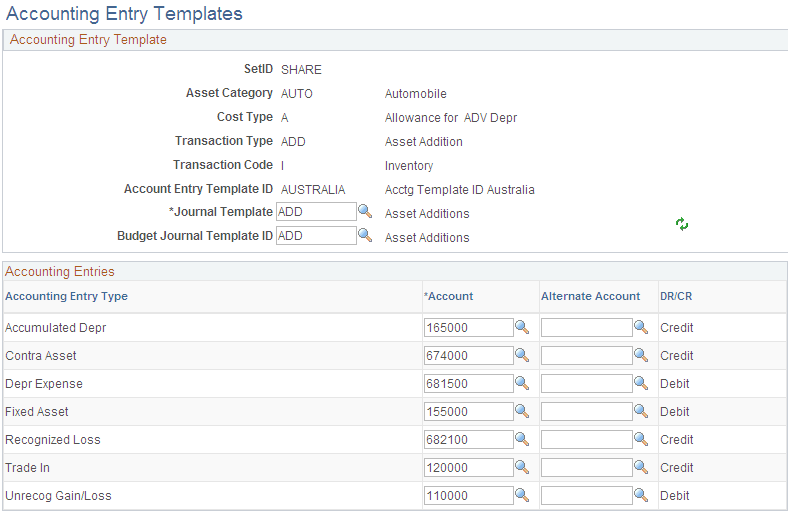Click Debit value in Unrecog Gain/Loss row
788x511 pixels.
click(674, 496)
